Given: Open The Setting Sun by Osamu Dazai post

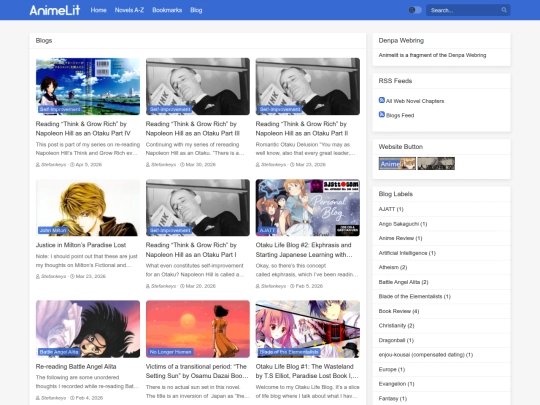Looking at the screenshot, I should (197, 371).
